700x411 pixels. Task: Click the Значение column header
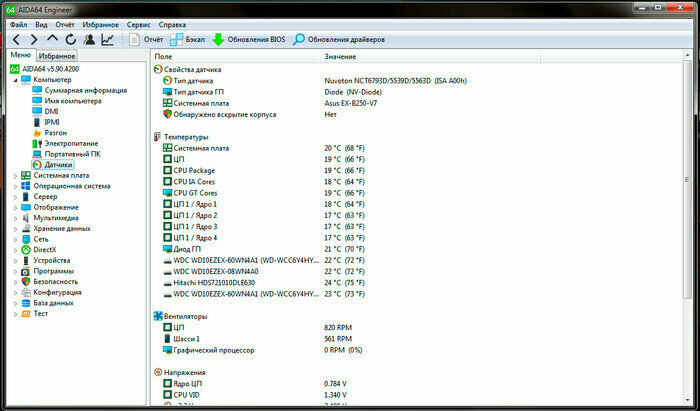430,57
